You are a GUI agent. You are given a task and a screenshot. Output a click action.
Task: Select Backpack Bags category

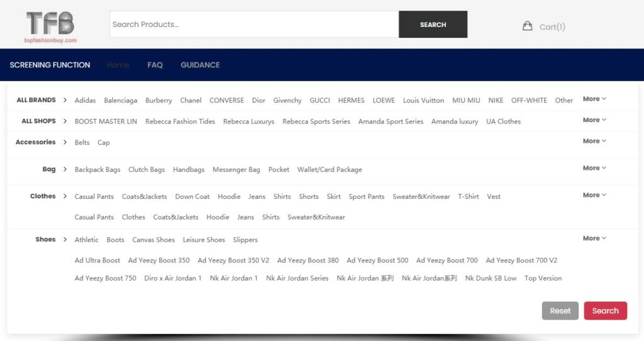pyautogui.click(x=97, y=169)
